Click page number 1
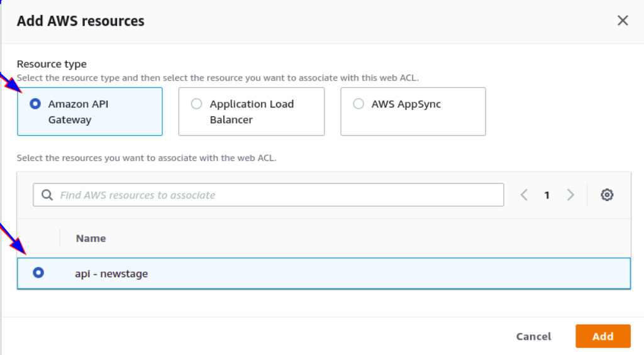 pos(547,195)
